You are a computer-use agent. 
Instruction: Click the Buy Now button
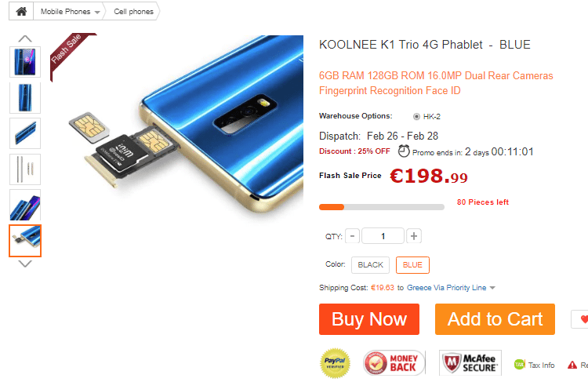369,319
